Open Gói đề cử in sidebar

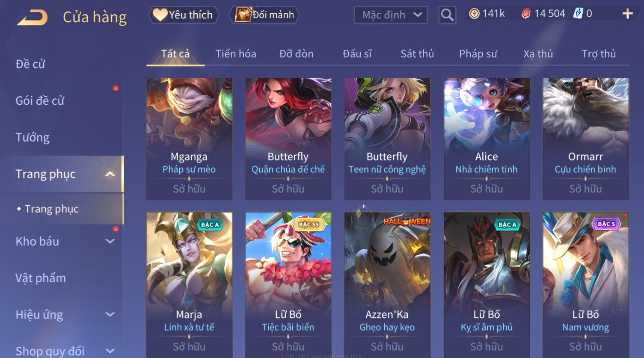[40, 101]
